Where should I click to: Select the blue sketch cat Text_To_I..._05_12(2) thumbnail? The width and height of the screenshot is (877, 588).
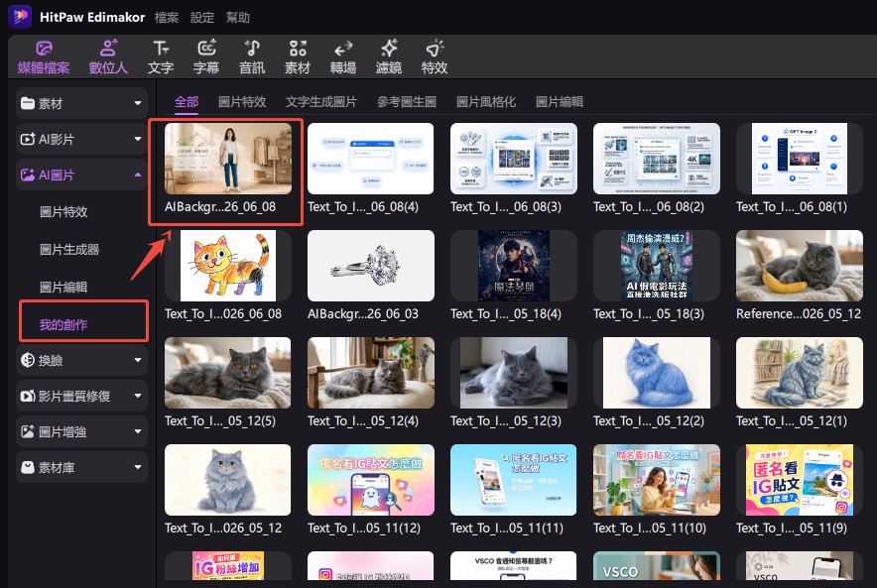tap(657, 373)
